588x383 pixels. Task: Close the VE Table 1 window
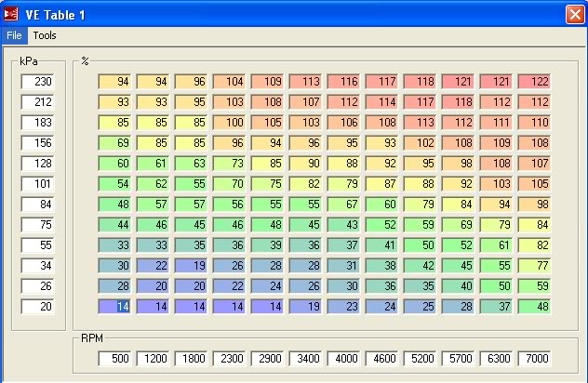(x=574, y=15)
